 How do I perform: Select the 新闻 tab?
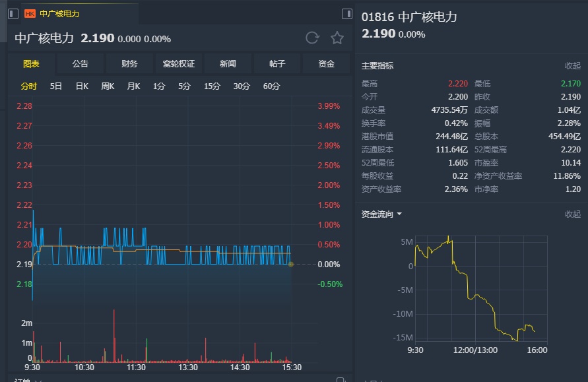pos(228,64)
